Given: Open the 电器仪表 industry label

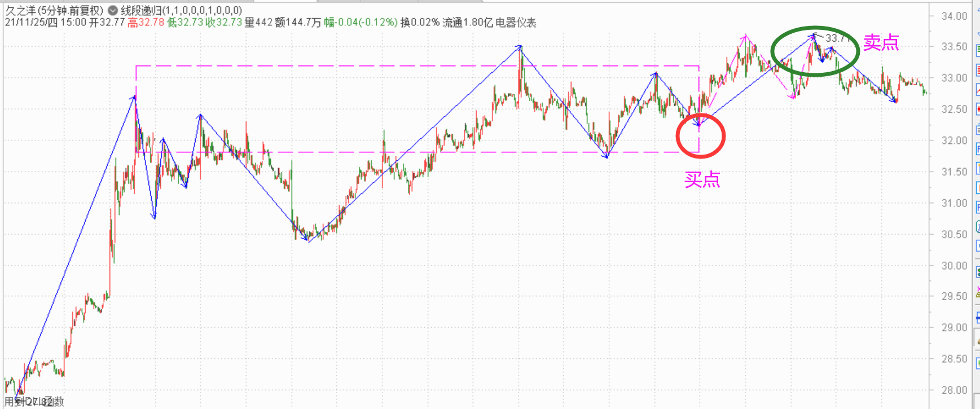Looking at the screenshot, I should [516, 23].
